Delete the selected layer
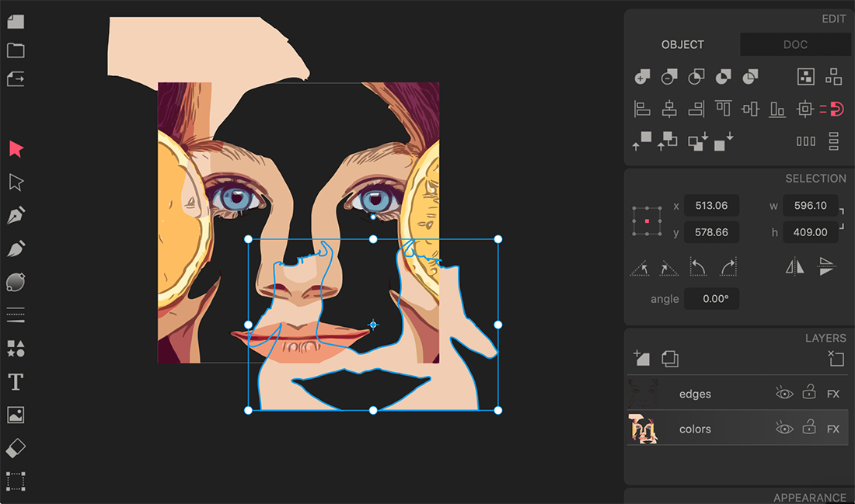855x504 pixels. tap(836, 358)
